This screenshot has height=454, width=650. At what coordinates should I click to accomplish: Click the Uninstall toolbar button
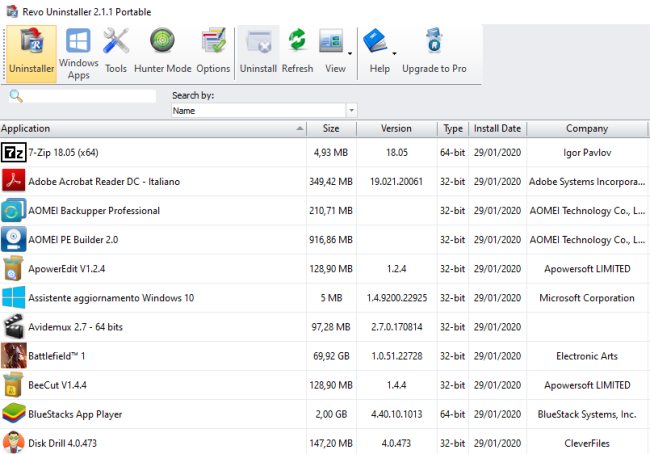(258, 52)
